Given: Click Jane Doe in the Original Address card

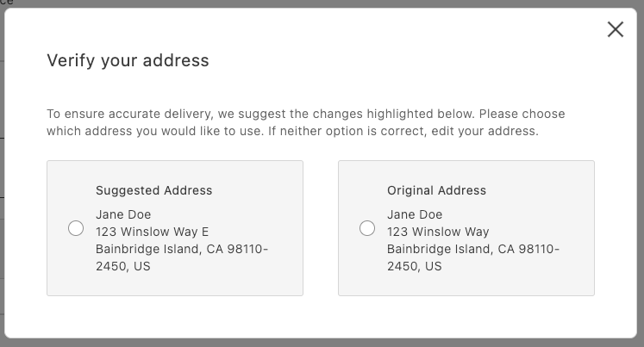Looking at the screenshot, I should pos(415,214).
